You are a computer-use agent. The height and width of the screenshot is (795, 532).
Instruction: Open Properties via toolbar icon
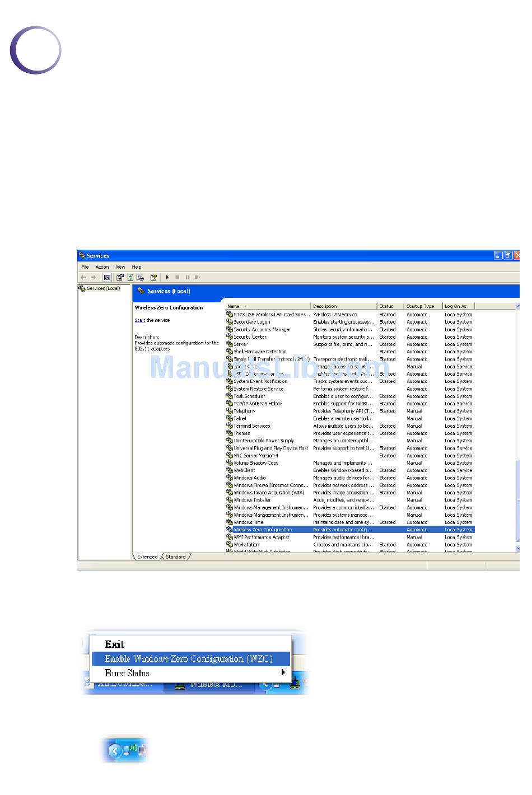pos(120,277)
